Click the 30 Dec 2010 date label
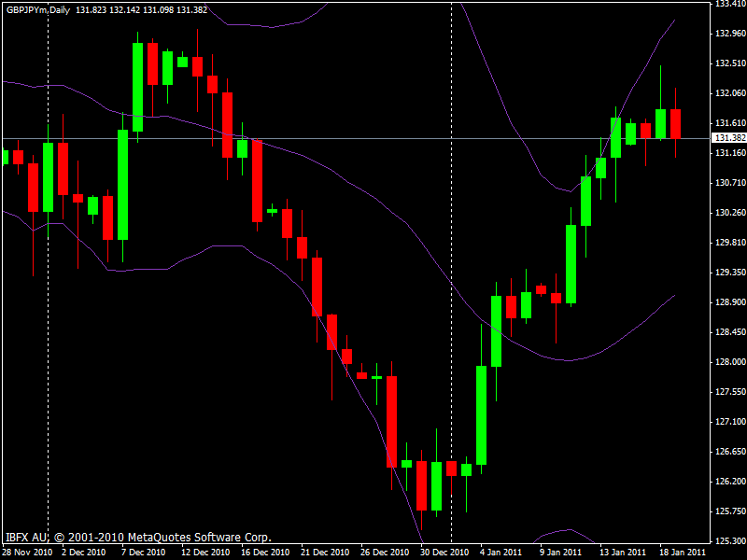 (444, 553)
